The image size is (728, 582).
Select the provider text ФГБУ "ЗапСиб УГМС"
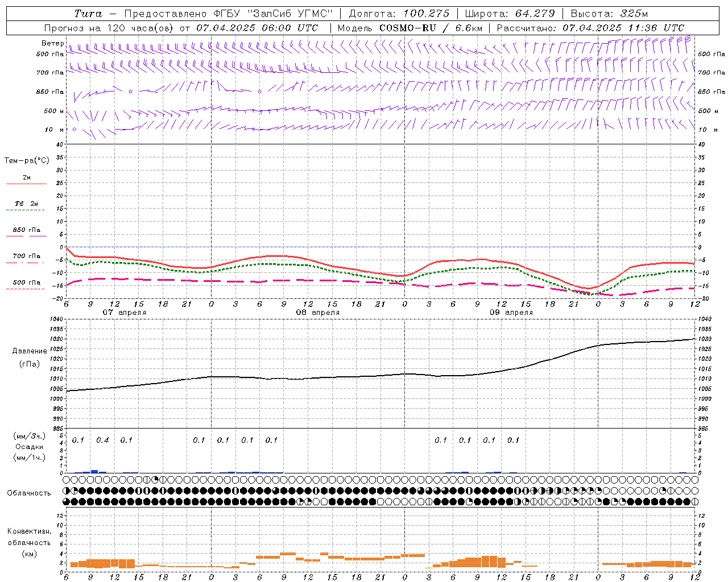(x=272, y=14)
